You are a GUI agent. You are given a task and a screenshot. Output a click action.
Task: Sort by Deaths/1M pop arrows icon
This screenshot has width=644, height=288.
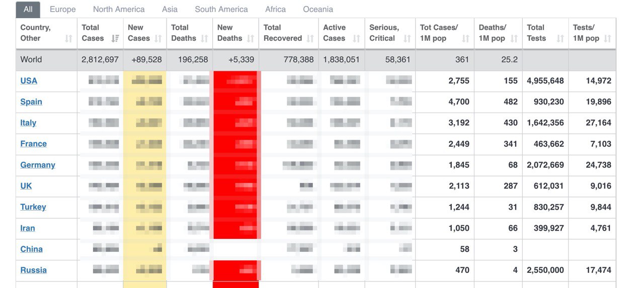pos(514,39)
